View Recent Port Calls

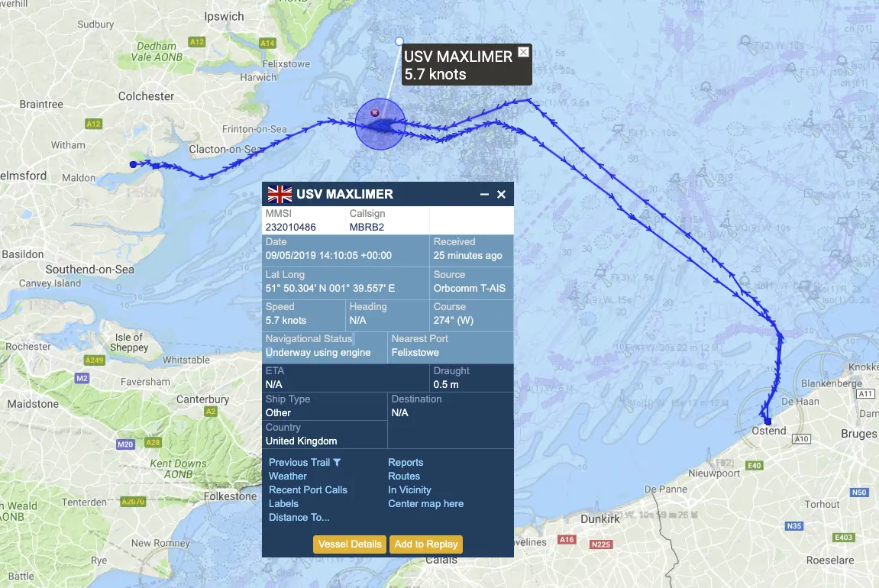308,490
